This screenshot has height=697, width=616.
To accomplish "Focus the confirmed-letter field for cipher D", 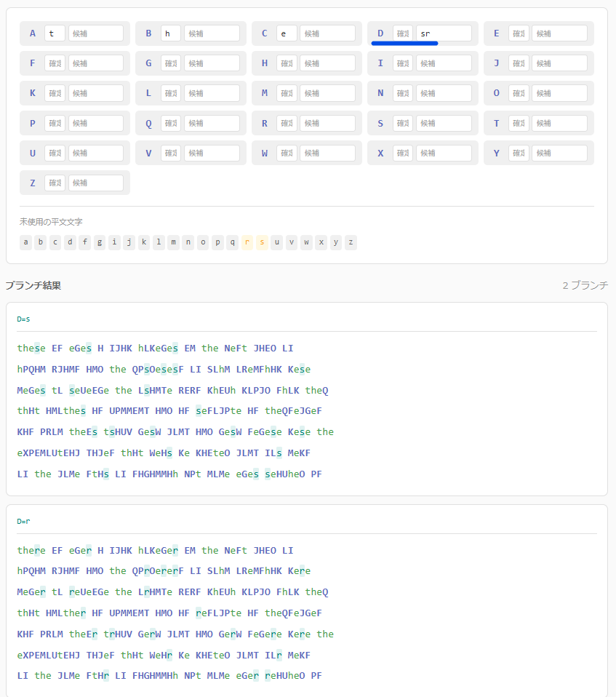I will tap(402, 33).
